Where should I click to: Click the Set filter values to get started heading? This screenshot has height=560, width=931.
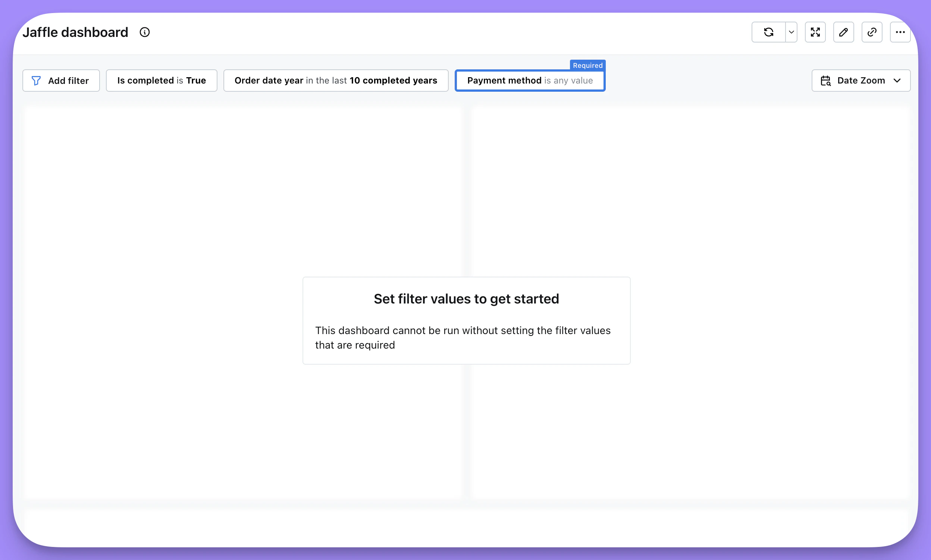[x=466, y=299]
